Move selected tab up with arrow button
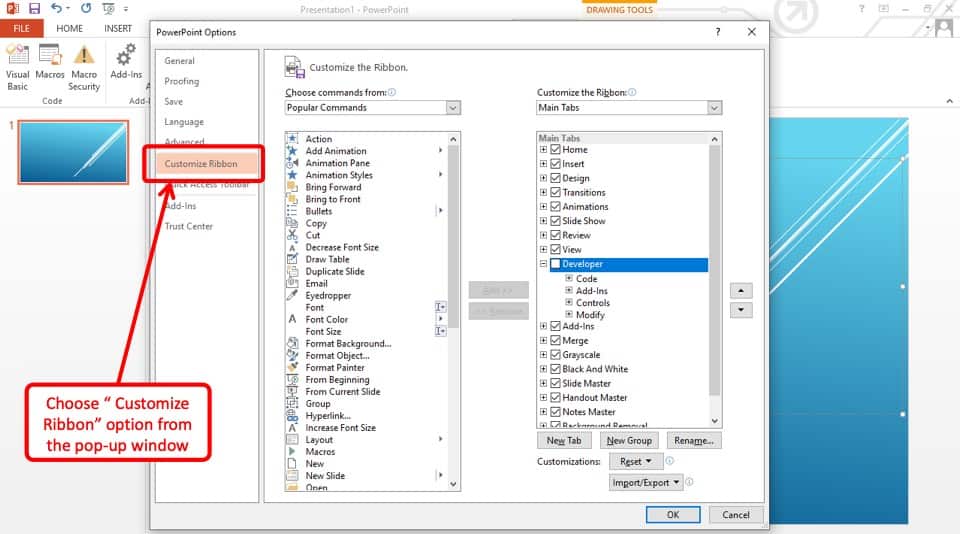 (741, 290)
